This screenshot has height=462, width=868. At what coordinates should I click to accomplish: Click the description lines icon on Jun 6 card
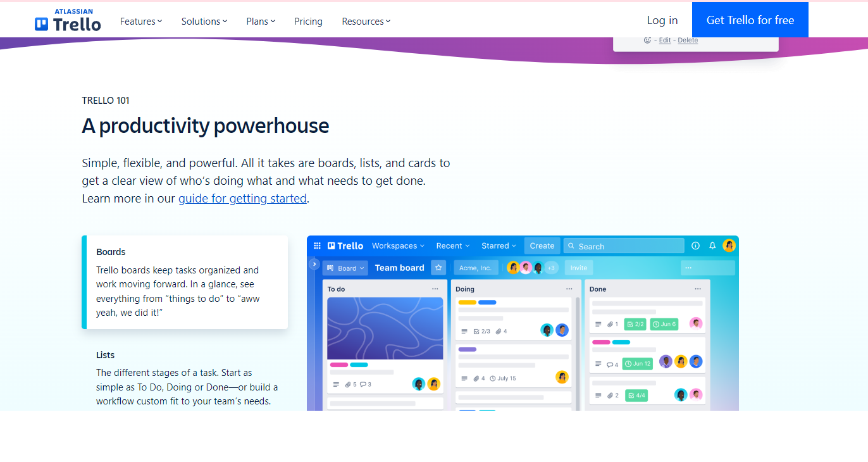pos(598,324)
